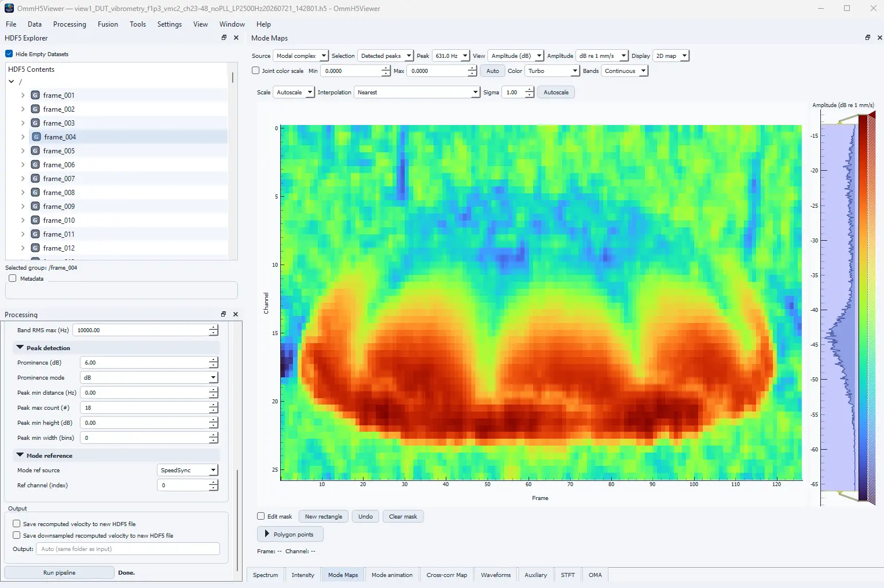This screenshot has width=884, height=588.
Task: Close the HDF5 Explorer panel
Action: point(236,38)
